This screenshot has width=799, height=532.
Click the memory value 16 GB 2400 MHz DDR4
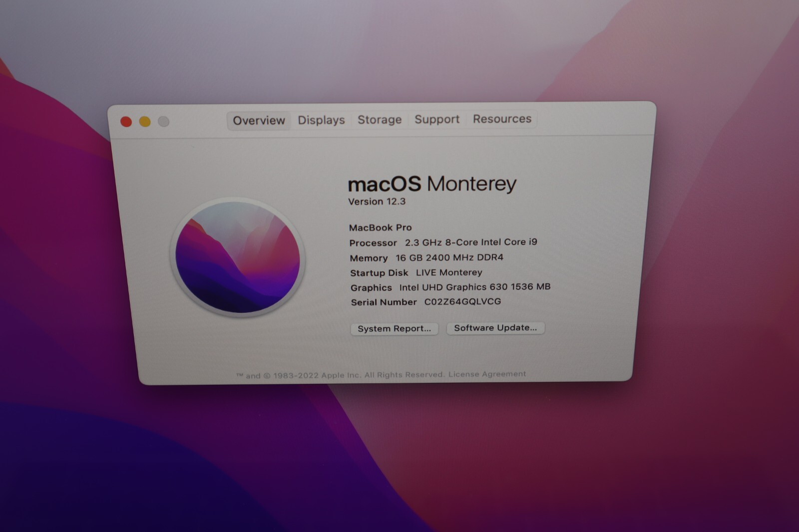click(449, 258)
